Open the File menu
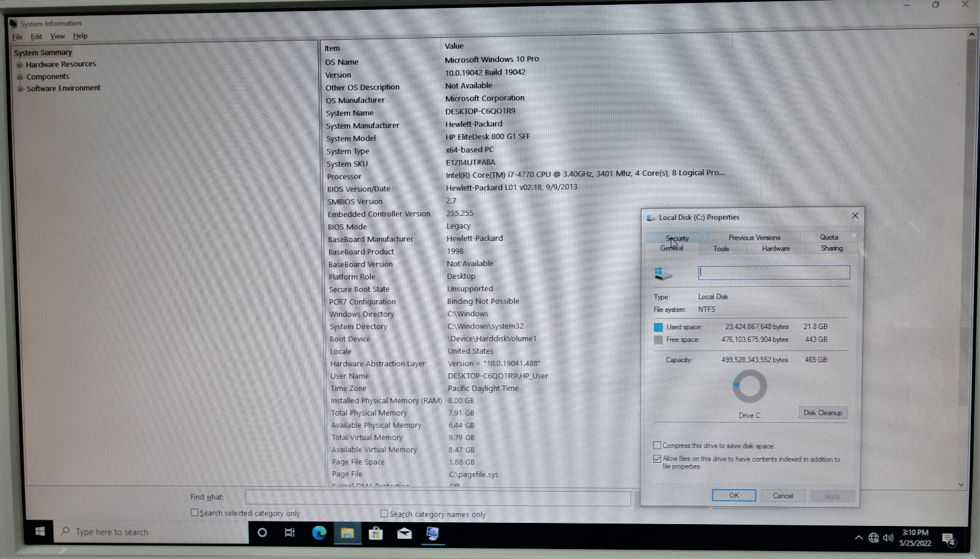The height and width of the screenshot is (559, 980). pos(18,37)
